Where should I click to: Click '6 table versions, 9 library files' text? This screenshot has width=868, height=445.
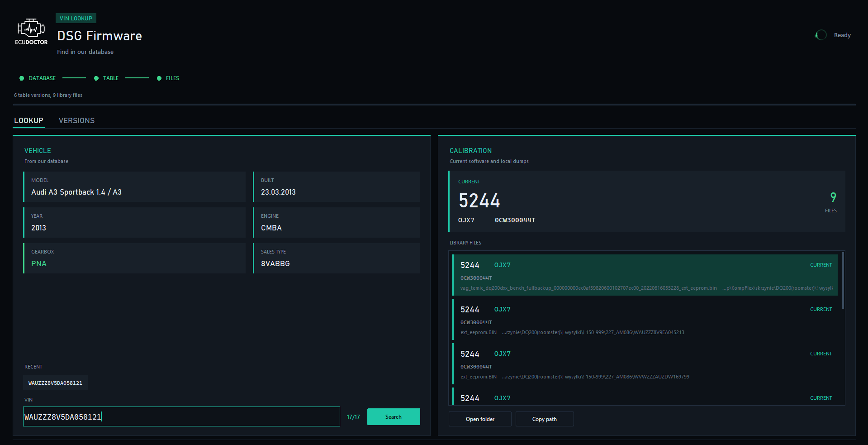[x=48, y=95]
